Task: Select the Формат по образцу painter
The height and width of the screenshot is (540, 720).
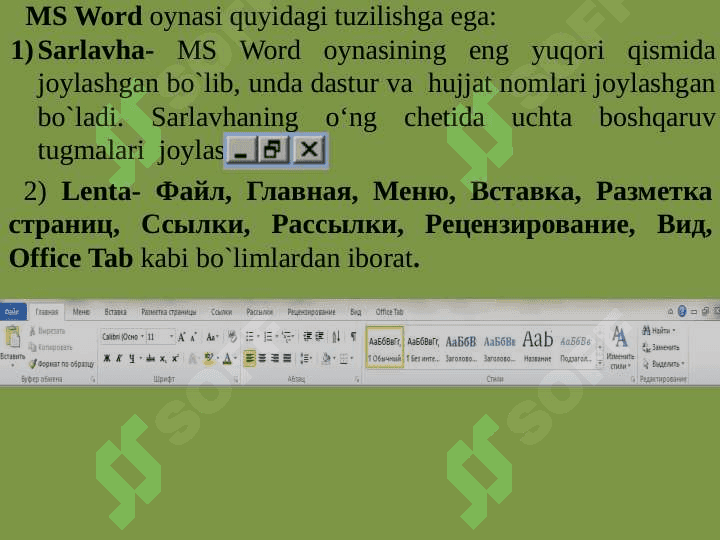Action: click(61, 364)
